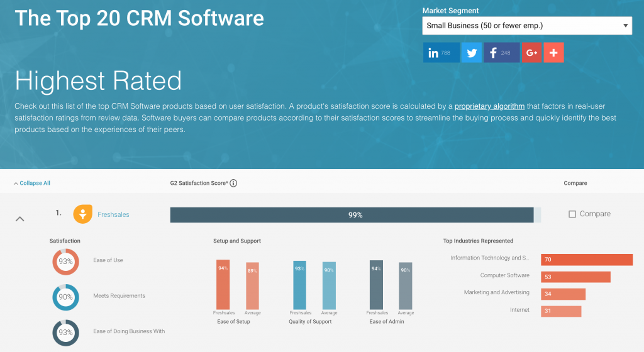Click the Ease of Use 93% donut
The width and height of the screenshot is (644, 352).
point(65,261)
